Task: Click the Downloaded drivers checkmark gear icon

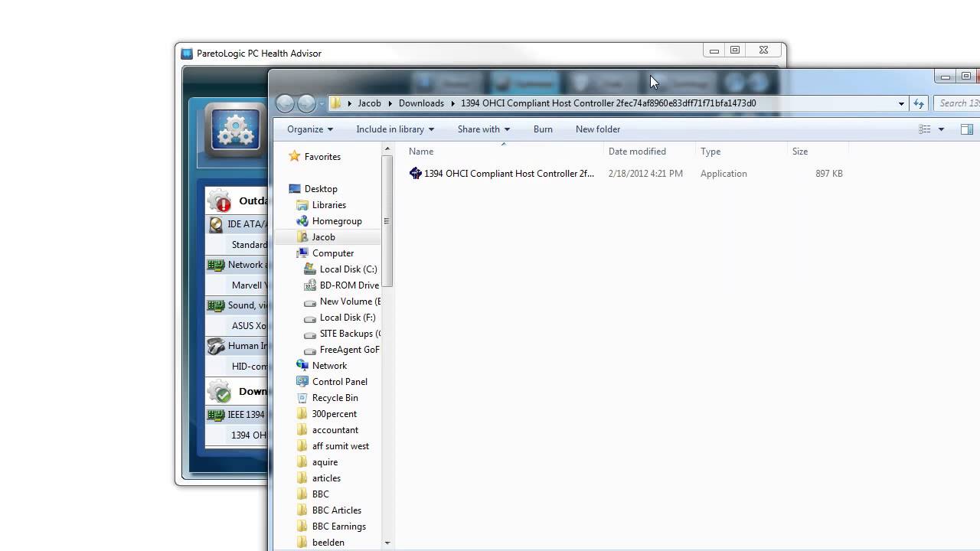Action: tap(220, 392)
